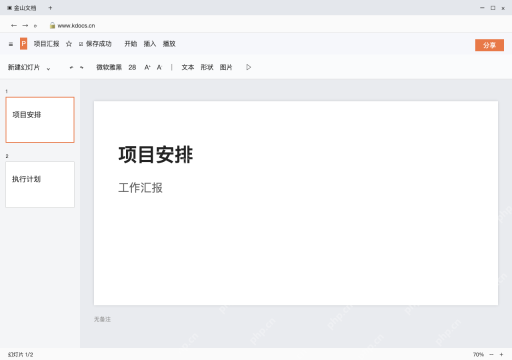Click the orange presentation P icon
Image resolution: width=512 pixels, height=360 pixels.
coord(23,44)
